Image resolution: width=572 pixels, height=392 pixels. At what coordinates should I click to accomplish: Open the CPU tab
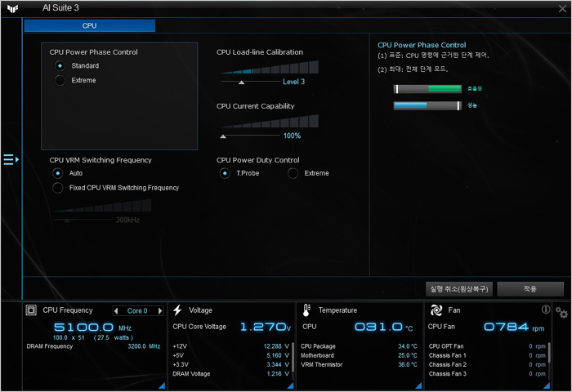(x=89, y=25)
